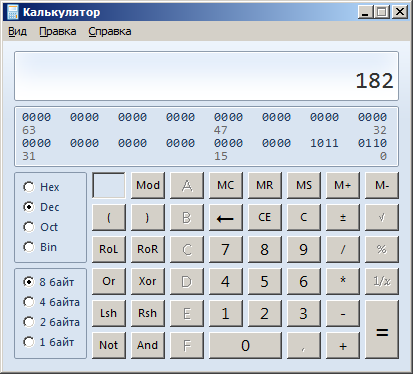Click the Lsh shift left button
Image resolution: width=413 pixels, height=374 pixels.
pos(109,313)
